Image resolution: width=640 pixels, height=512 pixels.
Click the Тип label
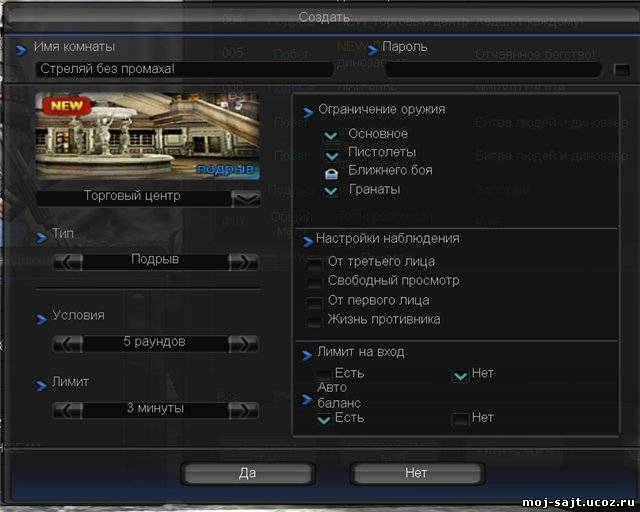point(63,234)
